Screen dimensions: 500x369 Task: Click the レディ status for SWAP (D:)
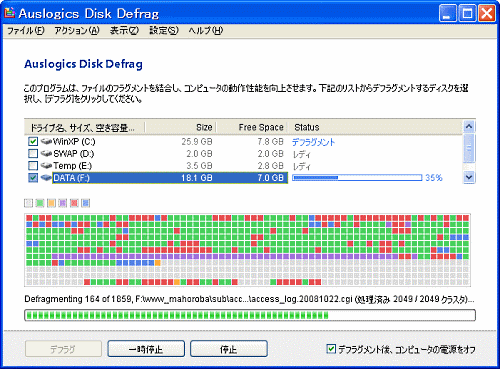(302, 154)
